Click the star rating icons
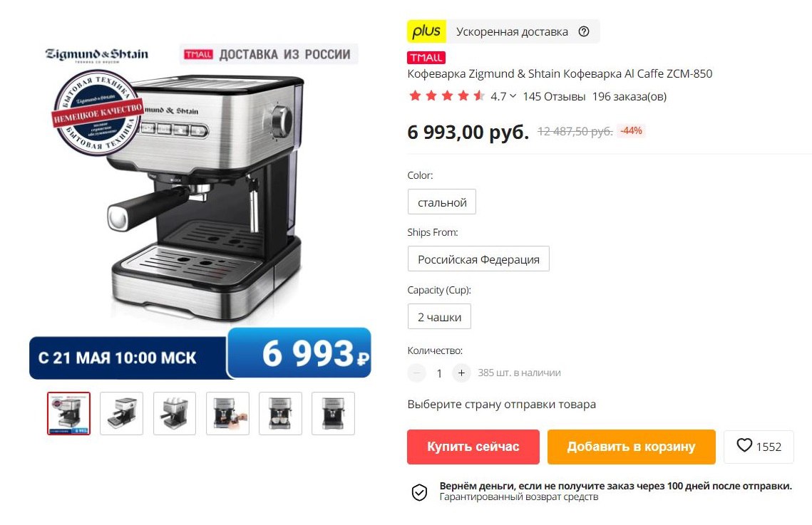Screen dimensions: 812x525 447,96
